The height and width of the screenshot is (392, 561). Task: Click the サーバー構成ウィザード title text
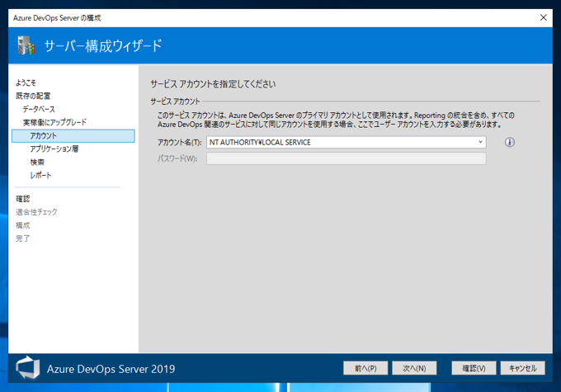[103, 46]
